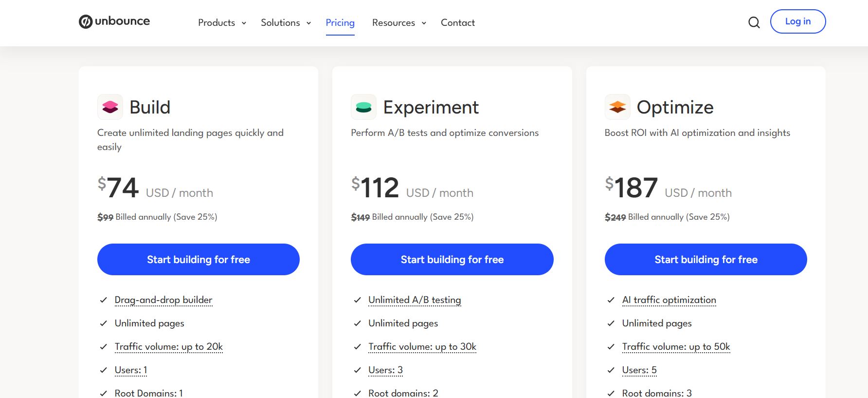This screenshot has height=398, width=868.
Task: Click Unlimited A/B testing feature
Action: pos(415,300)
